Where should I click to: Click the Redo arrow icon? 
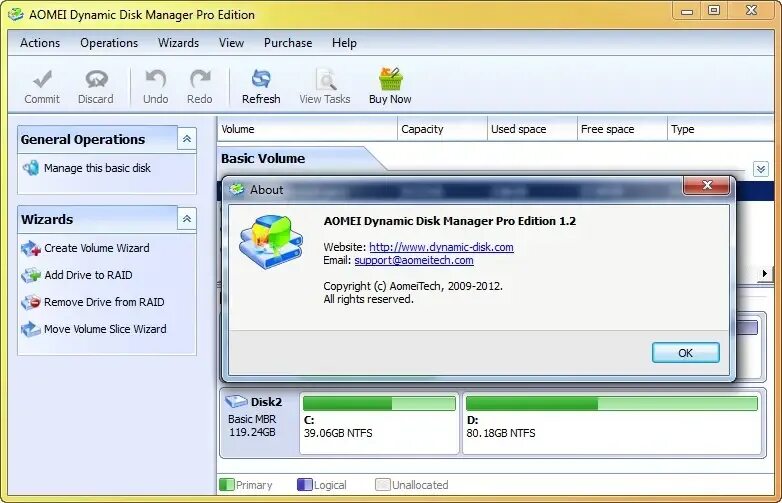click(x=200, y=79)
